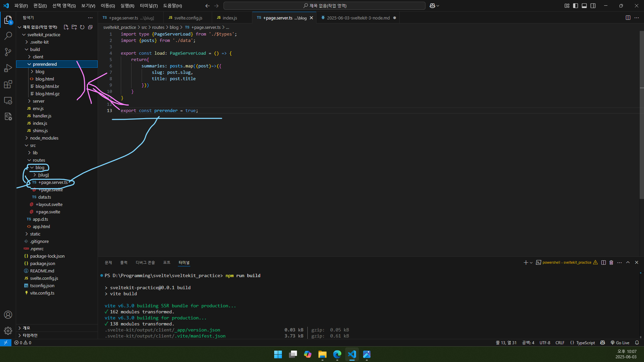Open vite.config.ts in explorer
The image size is (644, 362).
(57, 293)
